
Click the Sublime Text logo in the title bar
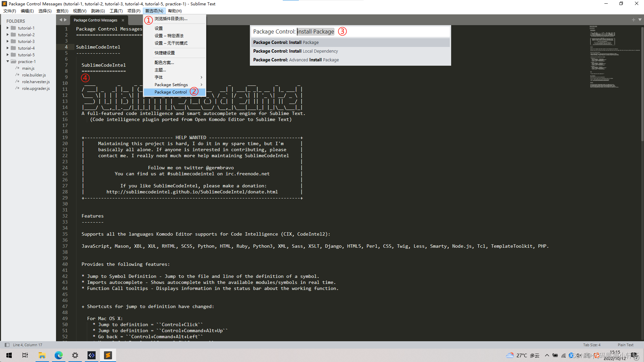[4, 4]
